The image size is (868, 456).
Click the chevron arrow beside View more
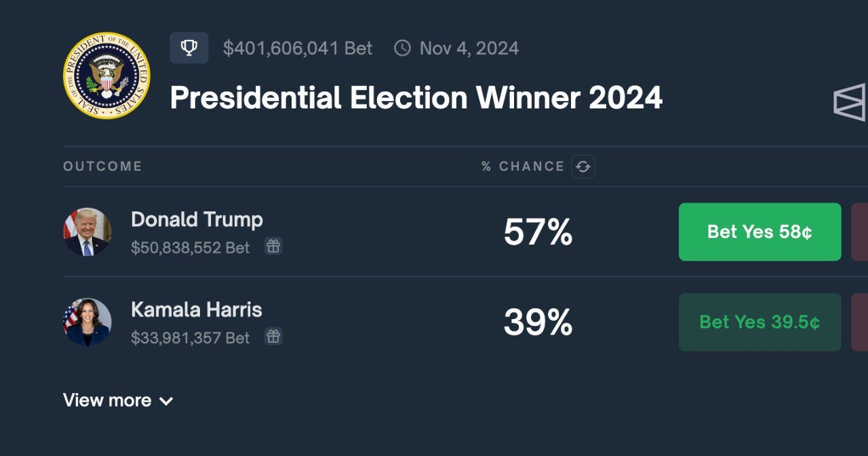(166, 401)
